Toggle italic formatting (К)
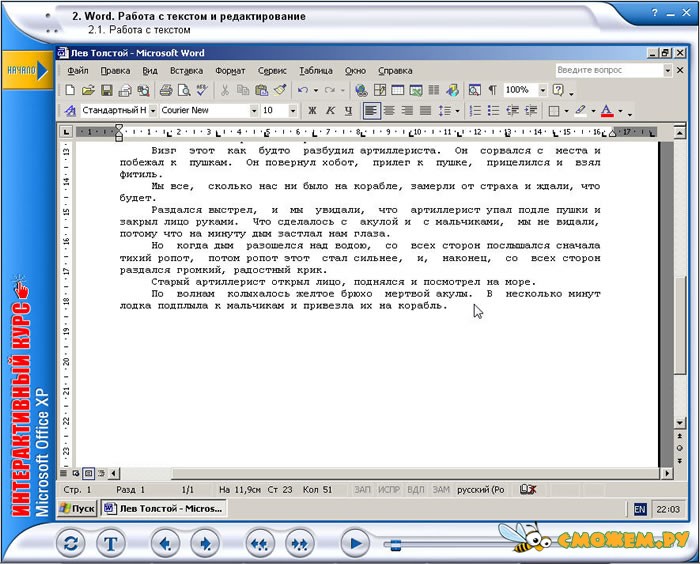This screenshot has height=564, width=700. point(330,111)
